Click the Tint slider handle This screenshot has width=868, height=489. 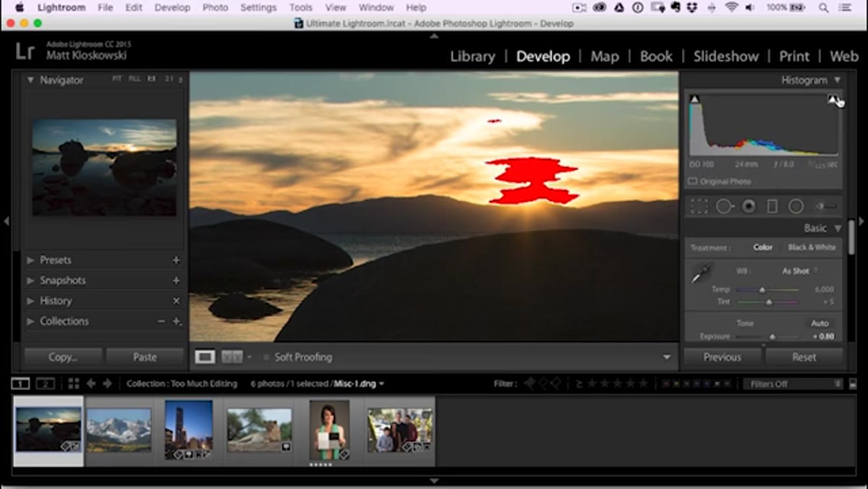[x=768, y=302]
